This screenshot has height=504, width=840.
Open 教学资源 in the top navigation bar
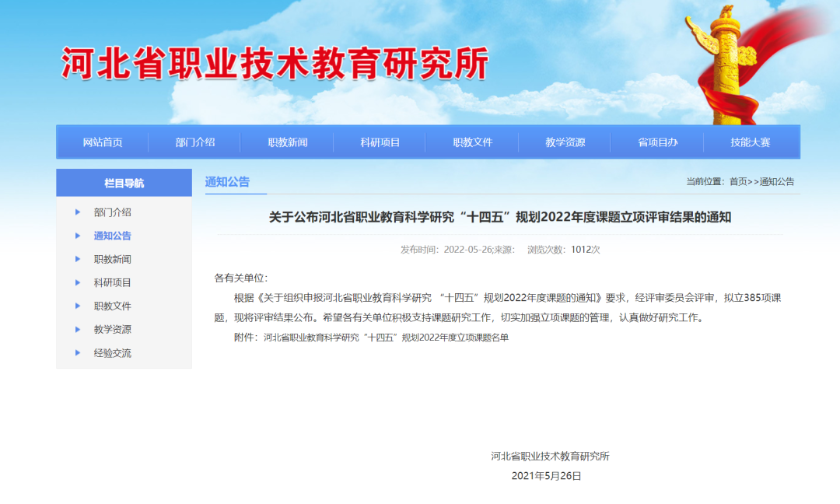click(x=565, y=142)
